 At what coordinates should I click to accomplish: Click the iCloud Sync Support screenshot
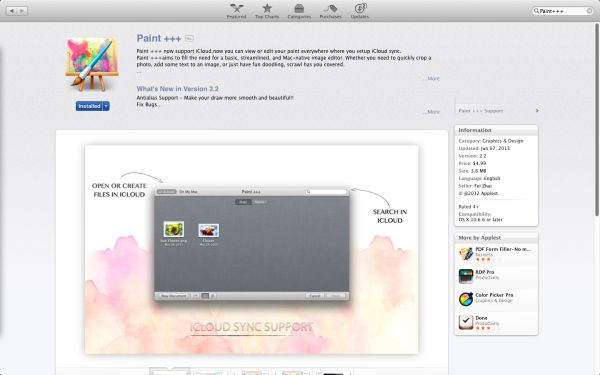point(252,249)
